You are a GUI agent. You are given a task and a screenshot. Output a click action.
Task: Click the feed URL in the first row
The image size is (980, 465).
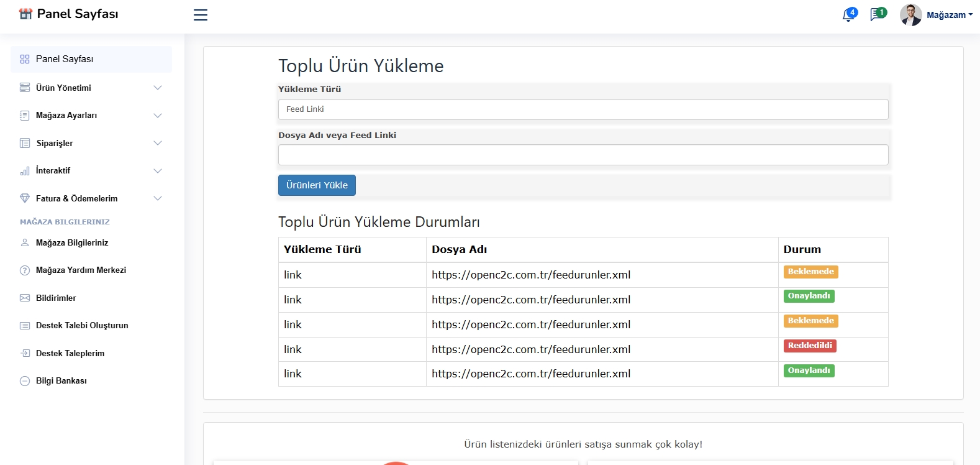[531, 275]
